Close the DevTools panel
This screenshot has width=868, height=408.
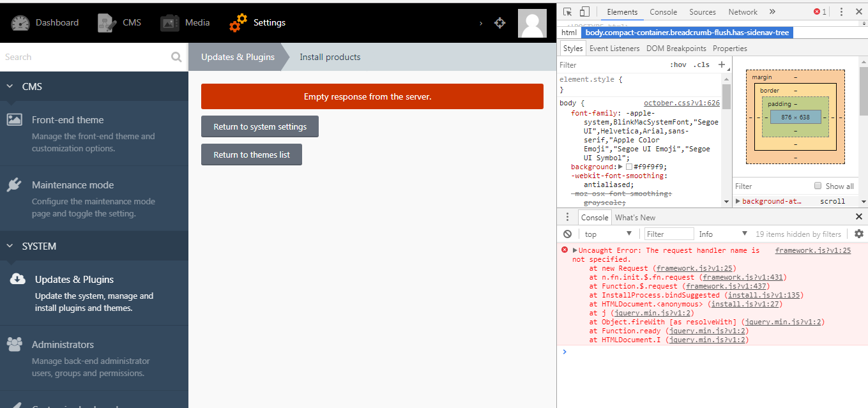coord(858,12)
